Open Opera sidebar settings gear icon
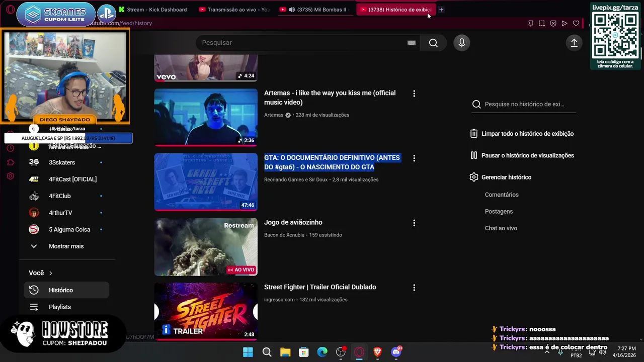Viewport: 644px width, 362px height. point(10,176)
